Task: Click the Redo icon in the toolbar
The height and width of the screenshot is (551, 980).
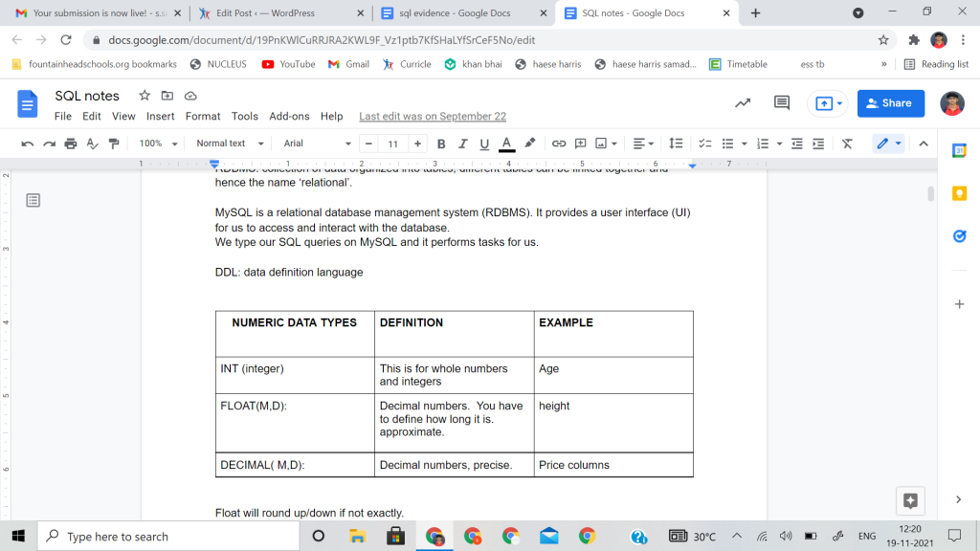Action: pyautogui.click(x=50, y=143)
